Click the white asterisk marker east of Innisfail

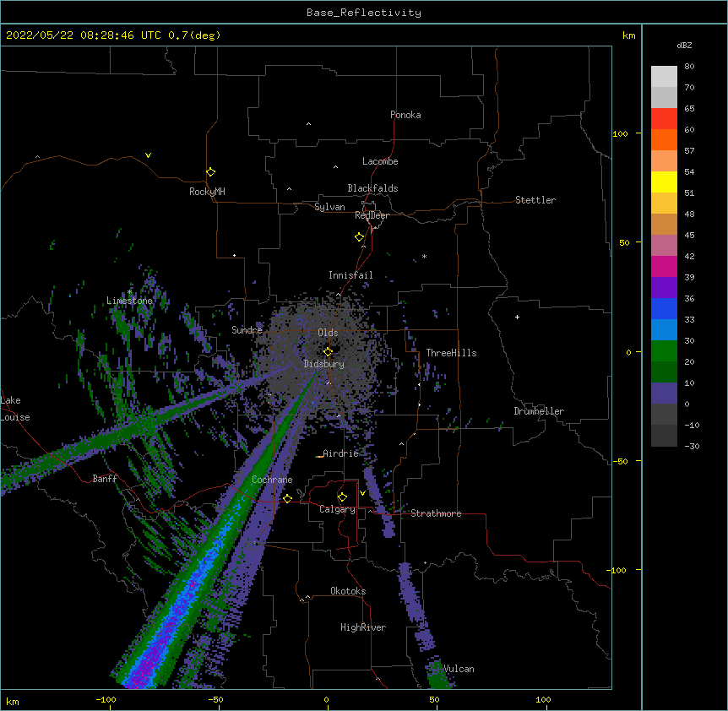tap(424, 256)
